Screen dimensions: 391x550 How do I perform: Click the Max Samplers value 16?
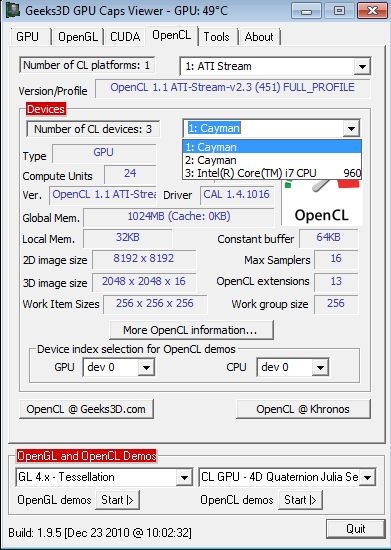pos(336,259)
